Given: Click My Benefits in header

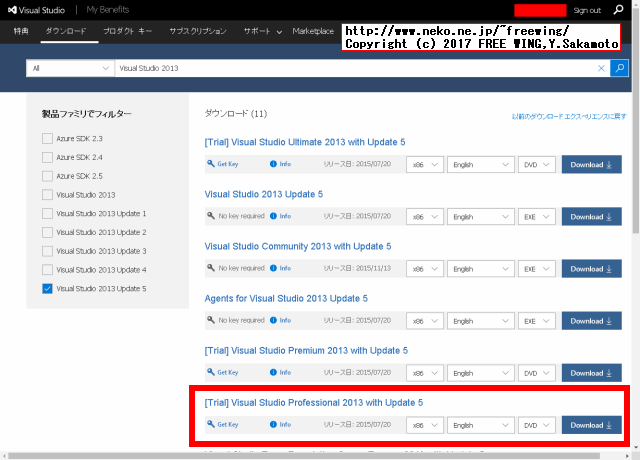Looking at the screenshot, I should tap(108, 10).
